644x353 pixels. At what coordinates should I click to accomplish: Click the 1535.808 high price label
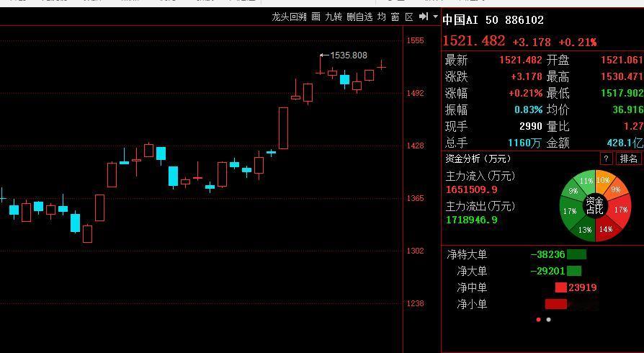point(349,55)
